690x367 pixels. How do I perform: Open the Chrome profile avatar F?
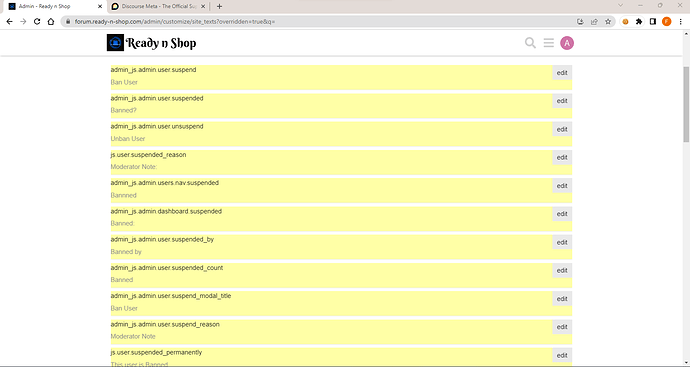click(x=667, y=22)
